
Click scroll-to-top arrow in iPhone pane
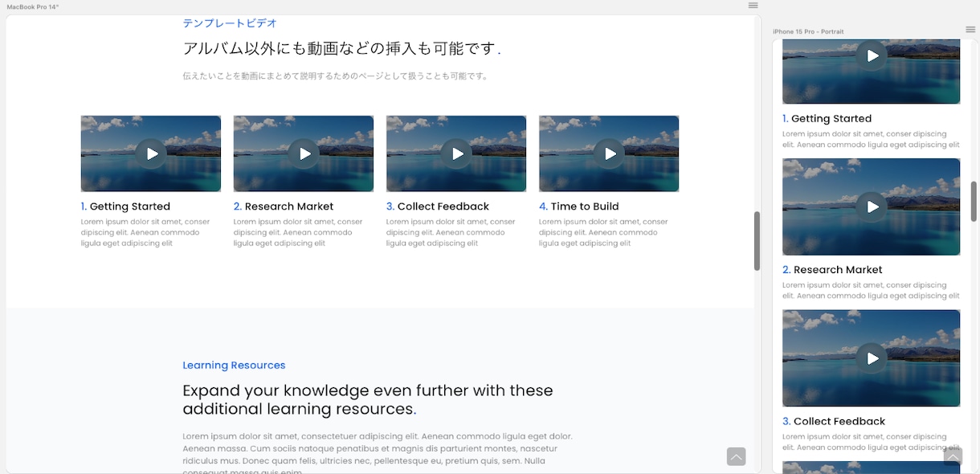click(x=953, y=456)
